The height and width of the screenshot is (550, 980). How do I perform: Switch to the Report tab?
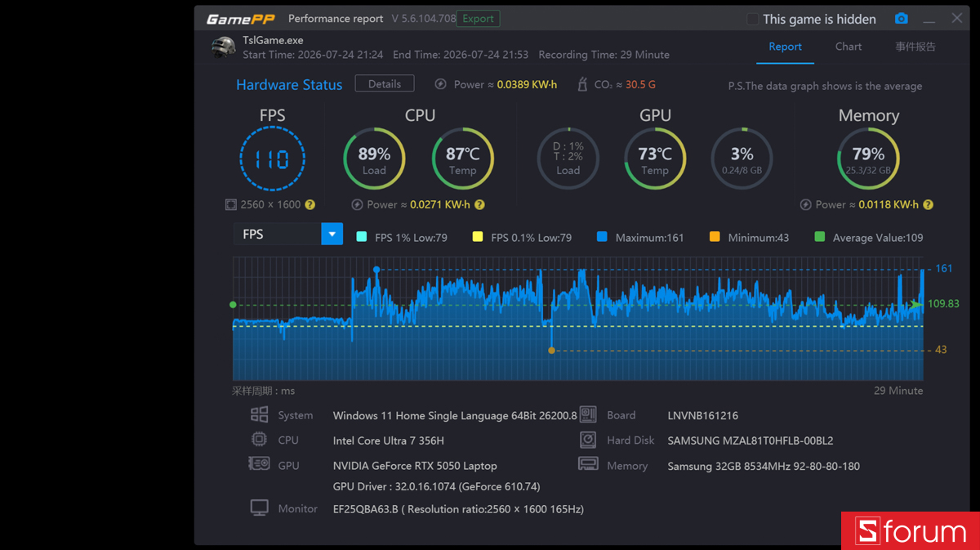pos(785,47)
